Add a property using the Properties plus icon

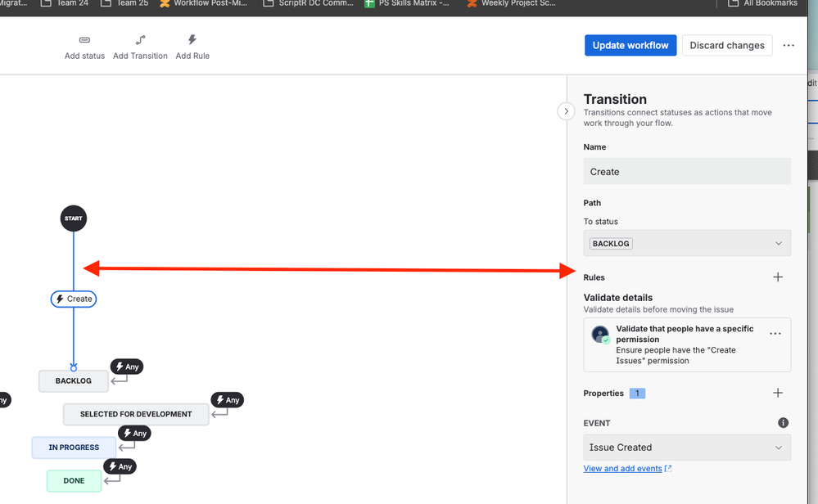click(x=778, y=393)
